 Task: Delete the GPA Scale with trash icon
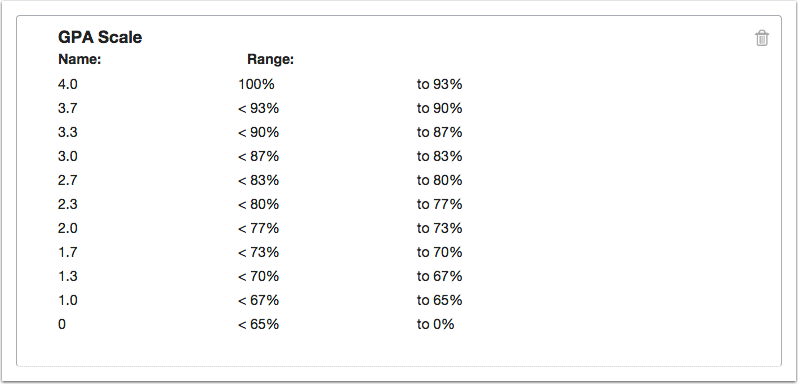[761, 38]
